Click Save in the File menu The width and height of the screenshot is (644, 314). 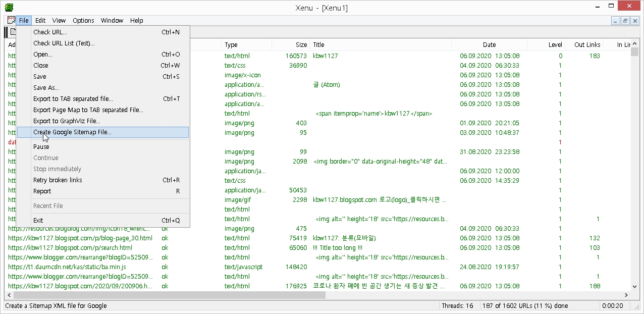click(x=103, y=77)
